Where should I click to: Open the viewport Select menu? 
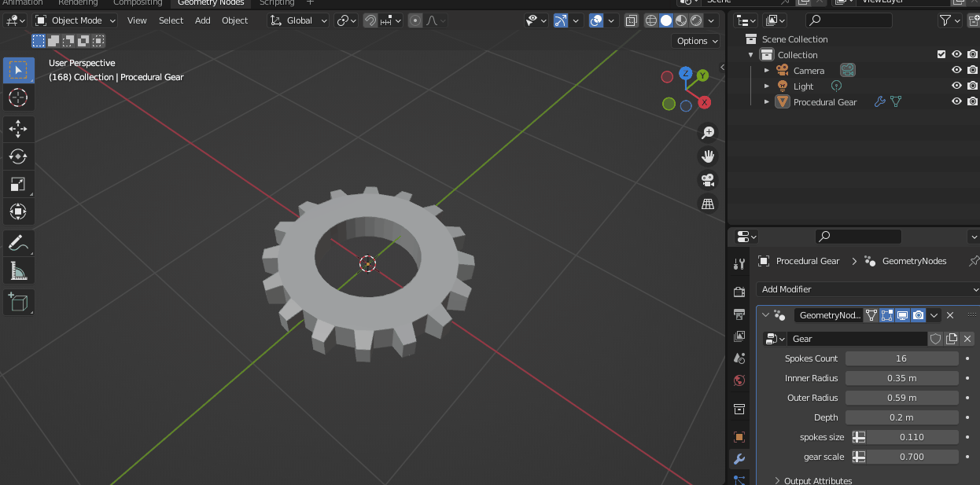click(171, 20)
